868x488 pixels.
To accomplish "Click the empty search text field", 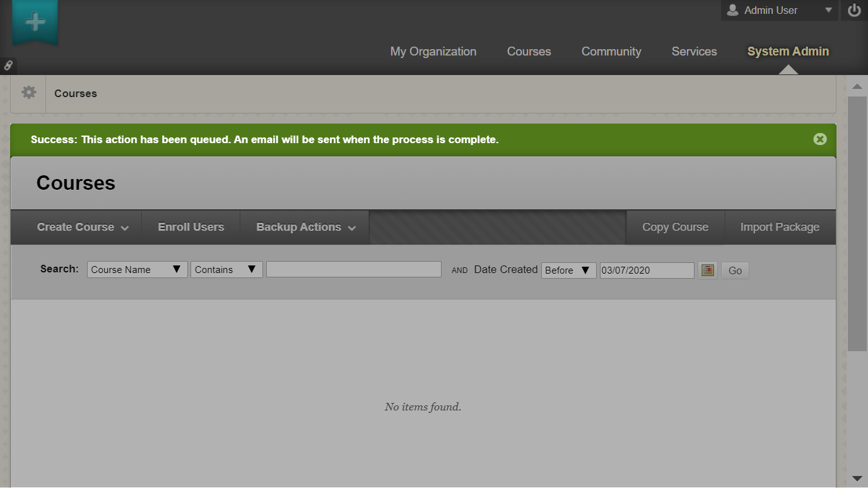I will (353, 269).
